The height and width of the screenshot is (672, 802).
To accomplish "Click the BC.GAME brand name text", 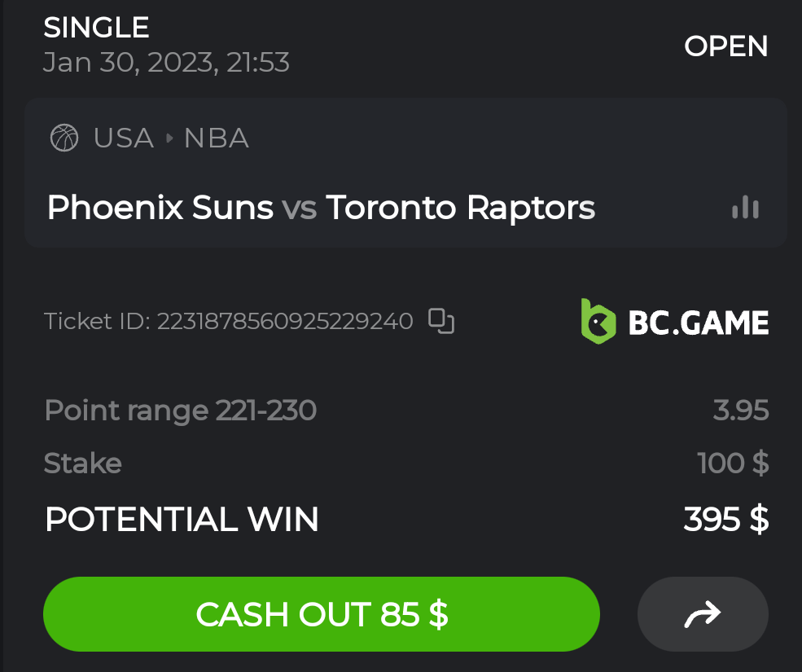I will pyautogui.click(x=699, y=323).
